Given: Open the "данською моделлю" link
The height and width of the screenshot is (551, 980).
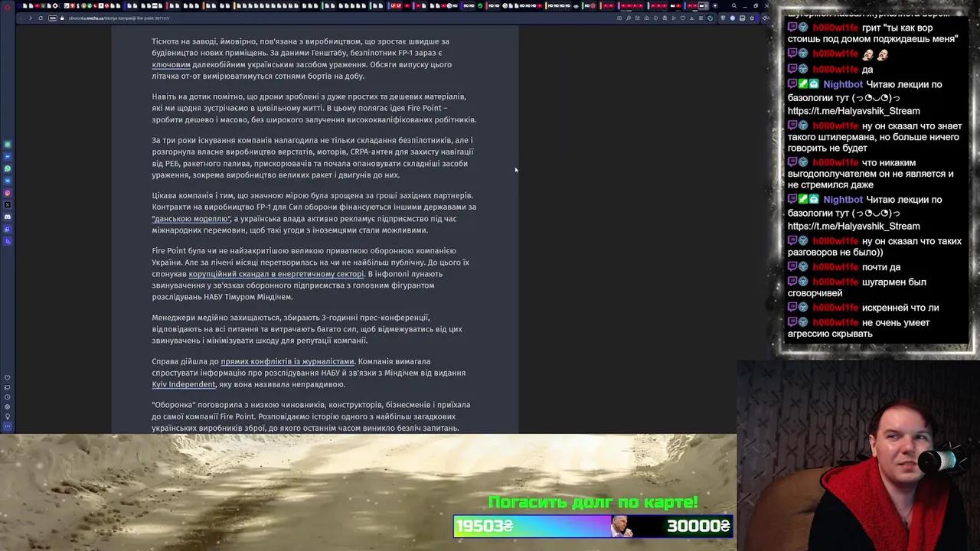Looking at the screenshot, I should (191, 219).
